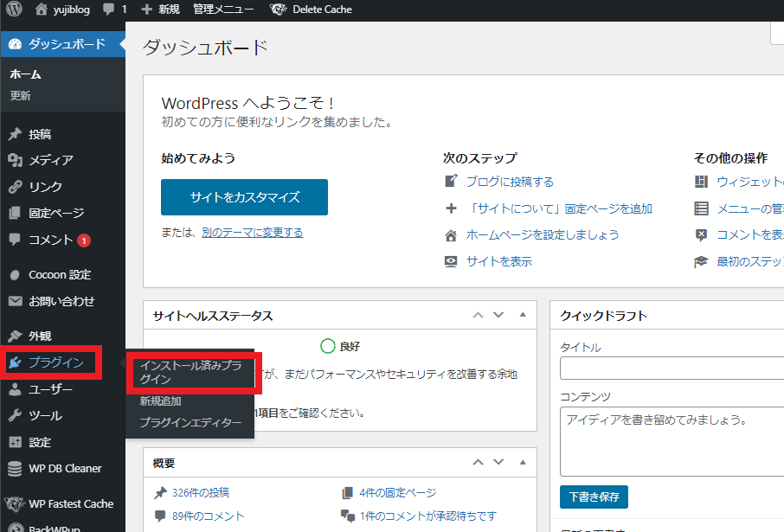Collapse the 概要 panel with triangle toggle
Image resolution: width=784 pixels, height=532 pixels.
[x=523, y=462]
